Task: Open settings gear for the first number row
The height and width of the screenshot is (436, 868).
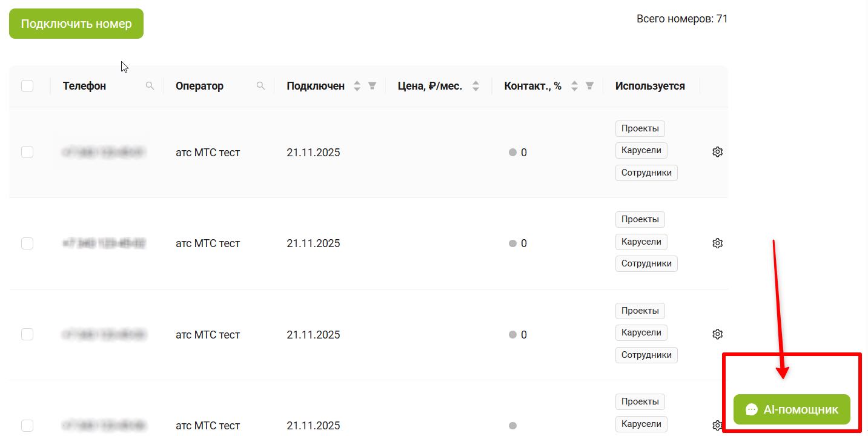Action: point(718,152)
